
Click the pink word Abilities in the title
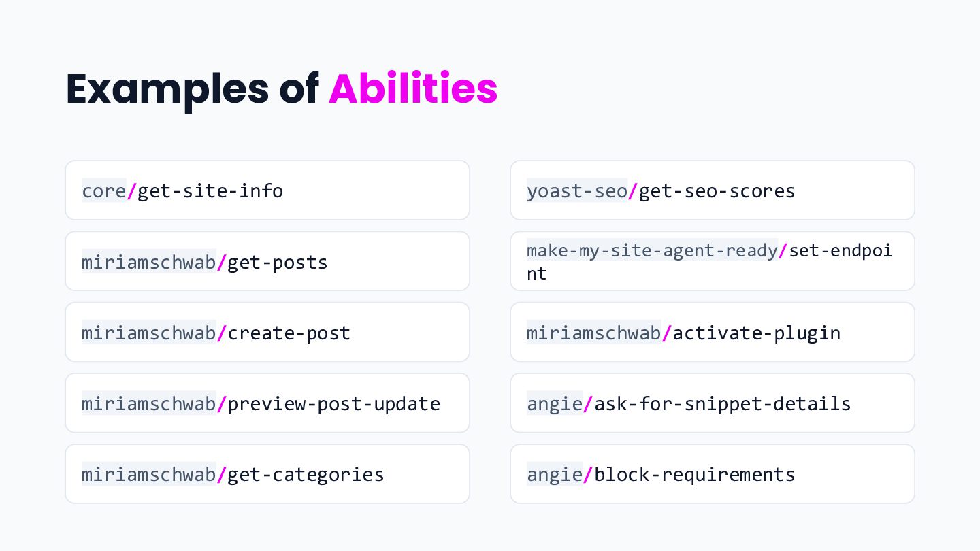pos(413,89)
